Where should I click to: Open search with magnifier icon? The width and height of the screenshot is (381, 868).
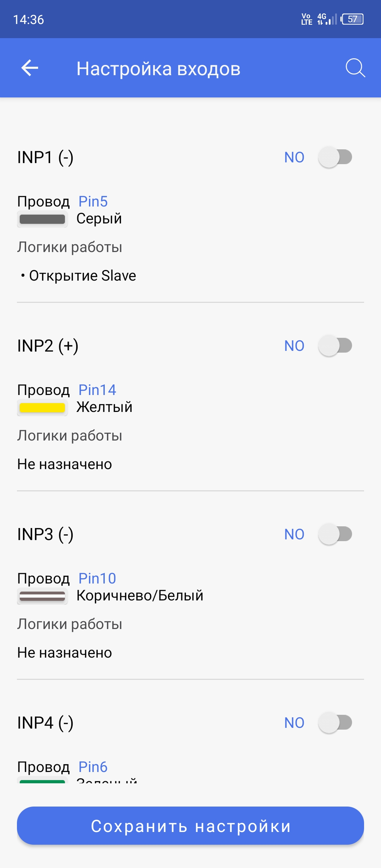point(355,68)
